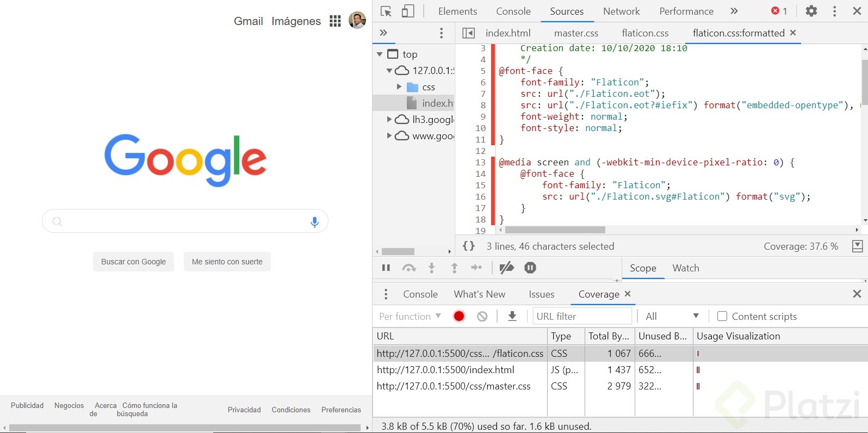Select the index.html coverage row
This screenshot has width=868, height=433.
(620, 370)
